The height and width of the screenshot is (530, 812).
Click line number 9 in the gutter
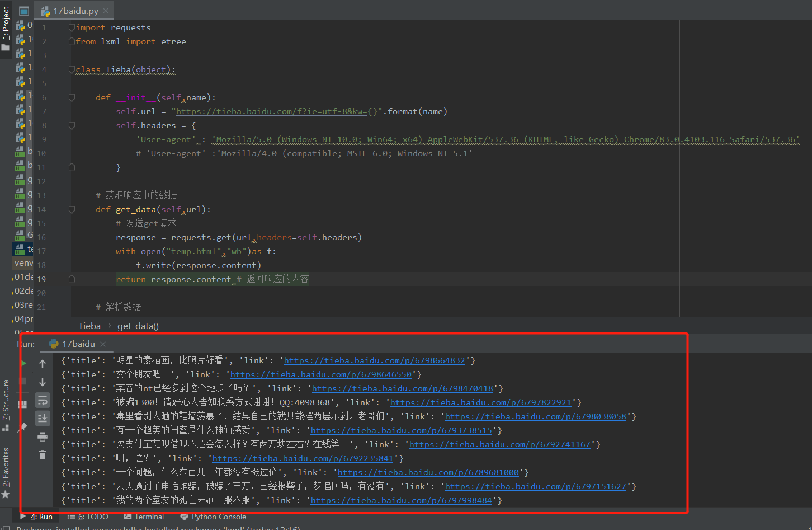[44, 139]
